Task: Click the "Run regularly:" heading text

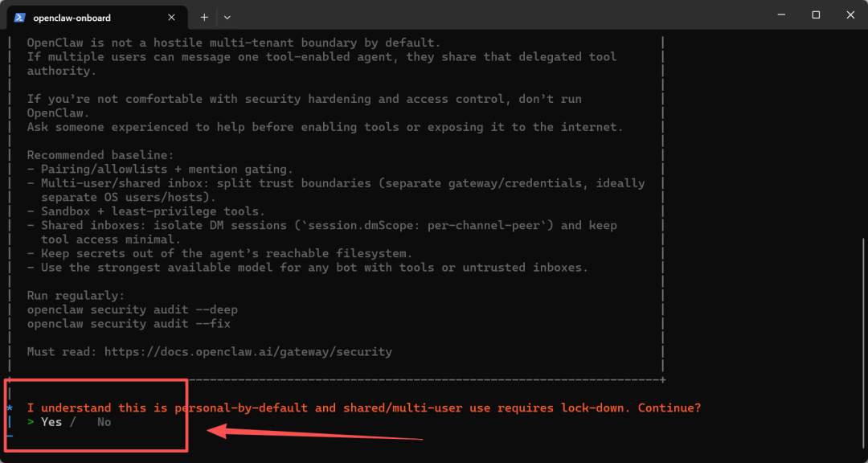Action: point(76,296)
